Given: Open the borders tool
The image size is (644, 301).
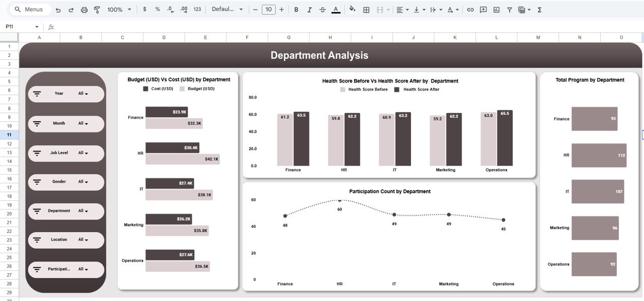Looking at the screenshot, I should point(366,10).
